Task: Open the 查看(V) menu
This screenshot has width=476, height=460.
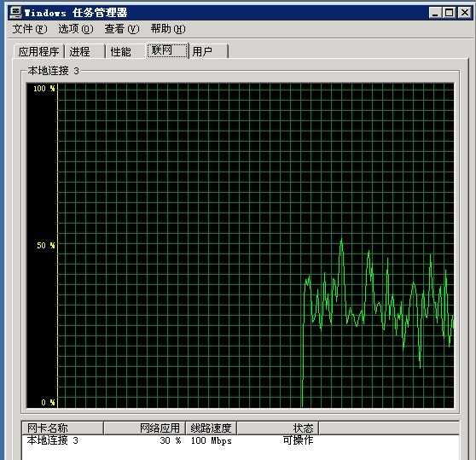Action: tap(122, 29)
